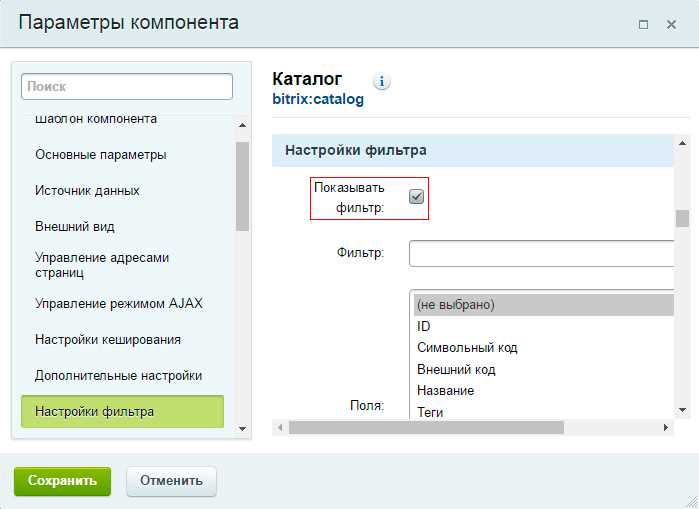Click right panel scrollbar up arrow

point(682,143)
